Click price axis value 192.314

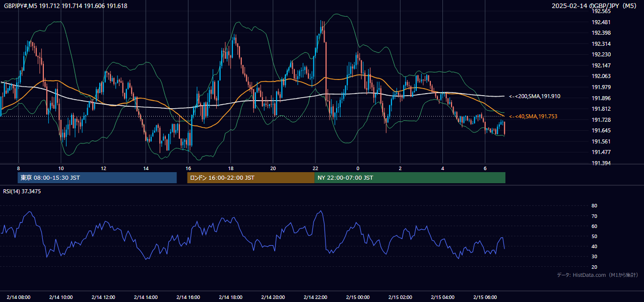[x=601, y=44]
